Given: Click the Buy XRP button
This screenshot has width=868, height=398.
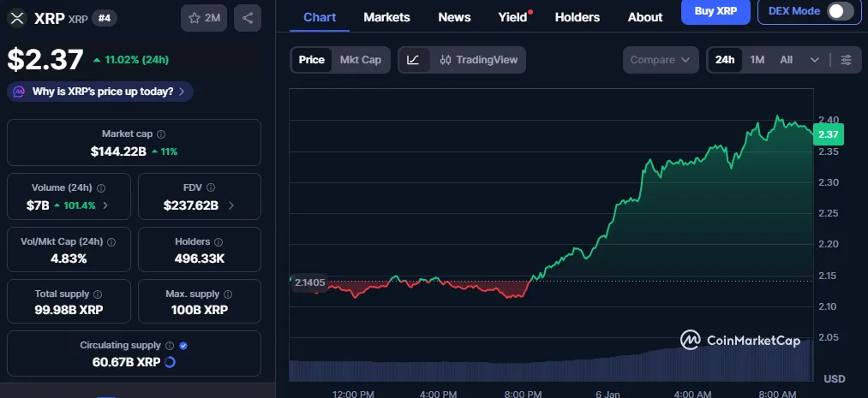Looking at the screenshot, I should tap(715, 12).
